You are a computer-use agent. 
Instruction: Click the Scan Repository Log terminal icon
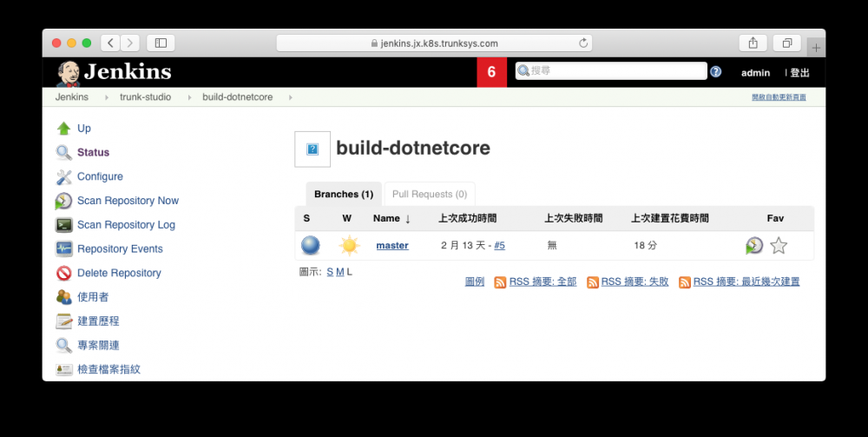point(63,225)
